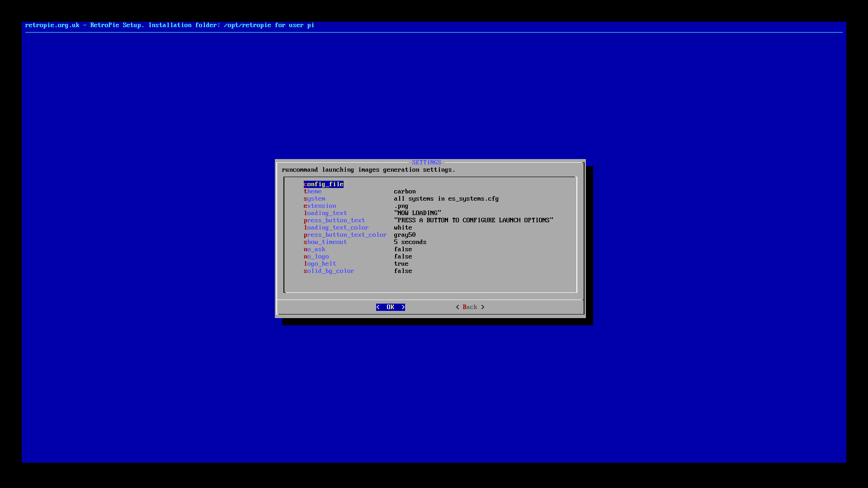Open press_button_text_color setting
Viewport: 868px width, 488px height.
pyautogui.click(x=345, y=235)
